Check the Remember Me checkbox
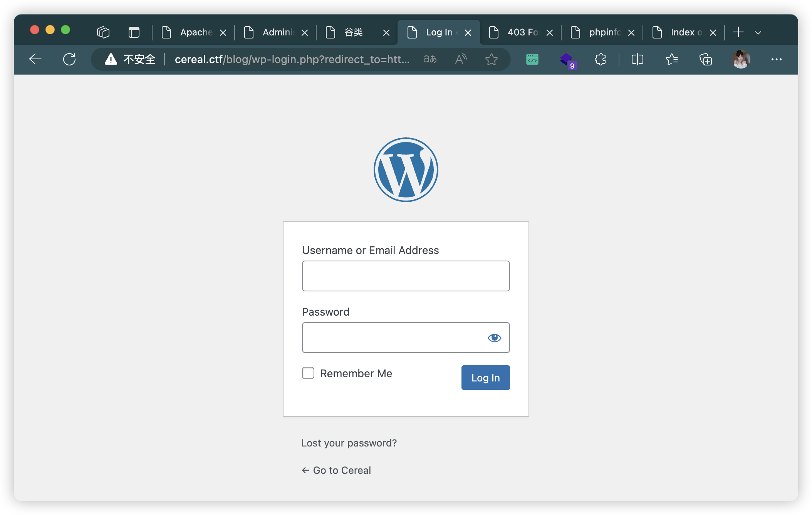 click(308, 373)
